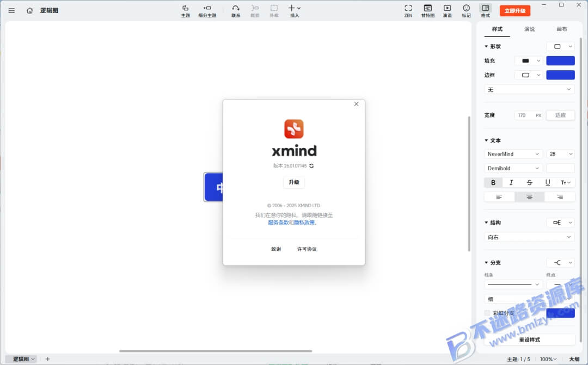The width and height of the screenshot is (588, 365).
Task: Open the 插入 insert plus menu
Action: (295, 11)
